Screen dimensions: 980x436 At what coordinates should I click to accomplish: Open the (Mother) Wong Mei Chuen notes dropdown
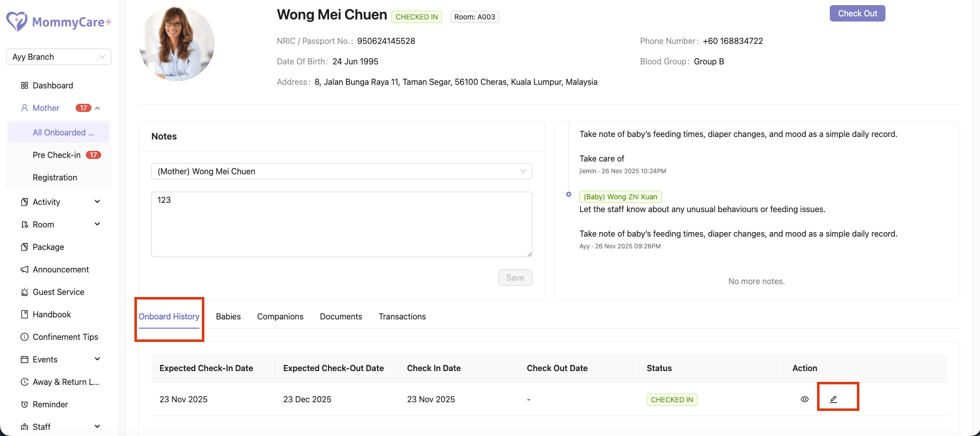[x=342, y=171]
